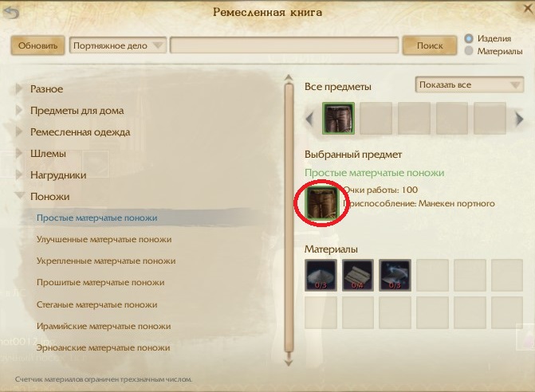This screenshot has width=535, height=392.
Task: Click the Поиск button
Action: (430, 45)
